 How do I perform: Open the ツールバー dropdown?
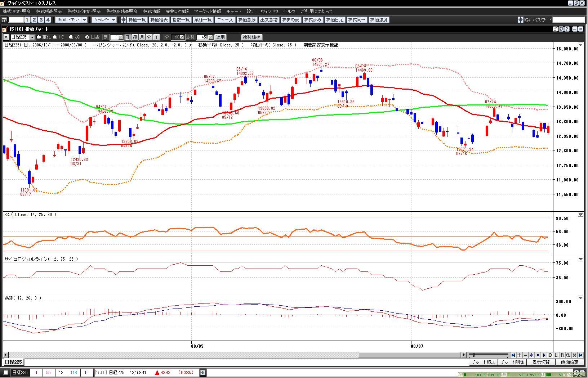(104, 20)
